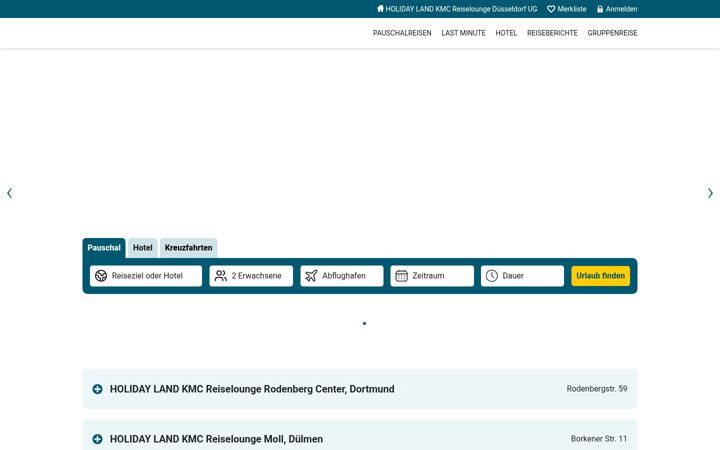This screenshot has height=450, width=720.
Task: Show next slide with right chevron
Action: (x=710, y=193)
